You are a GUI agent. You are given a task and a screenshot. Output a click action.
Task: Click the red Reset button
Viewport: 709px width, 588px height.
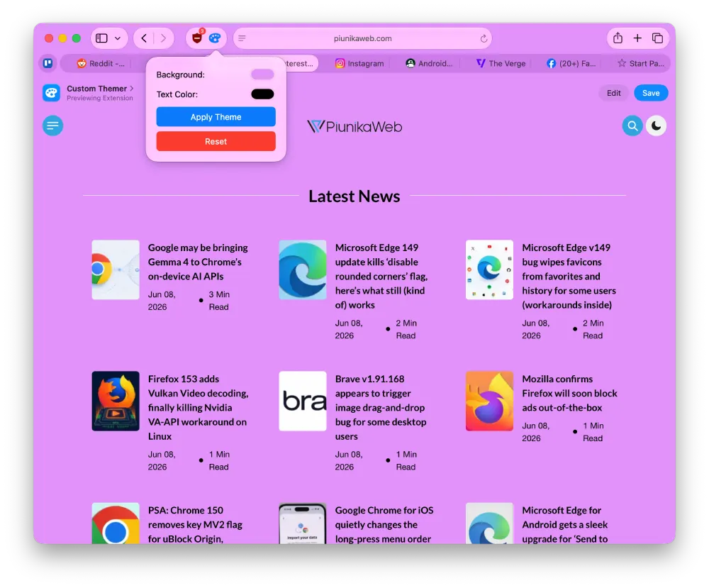click(x=216, y=141)
